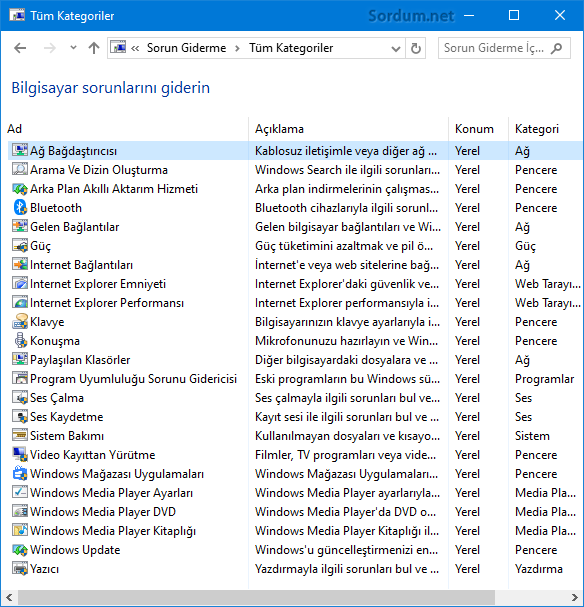
Task: Click the Ses Çalma icon
Action: coord(20,397)
